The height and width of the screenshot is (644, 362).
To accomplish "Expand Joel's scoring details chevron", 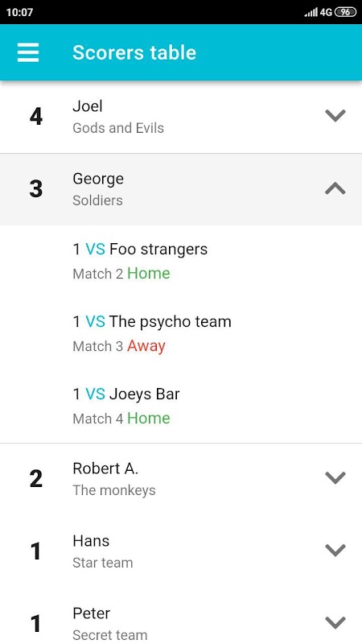I will pos(335,116).
